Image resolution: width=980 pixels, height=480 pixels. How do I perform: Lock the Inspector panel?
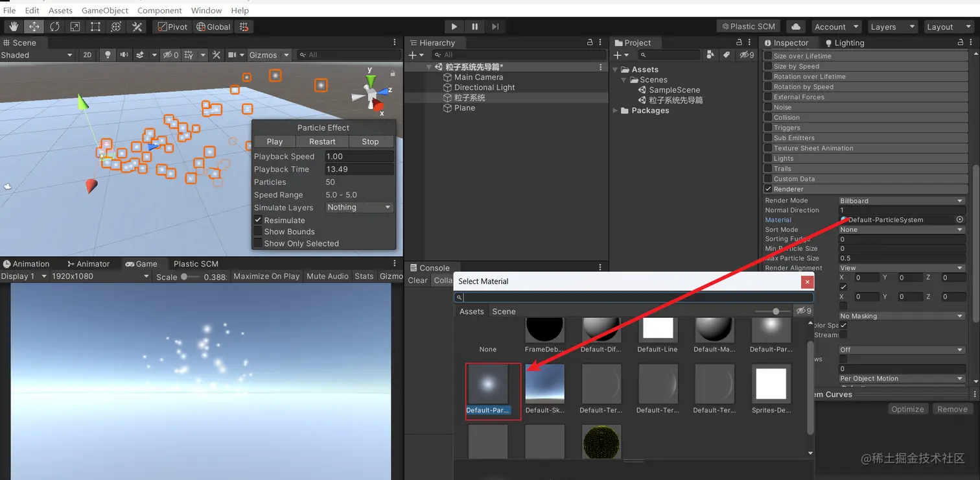coord(961,42)
